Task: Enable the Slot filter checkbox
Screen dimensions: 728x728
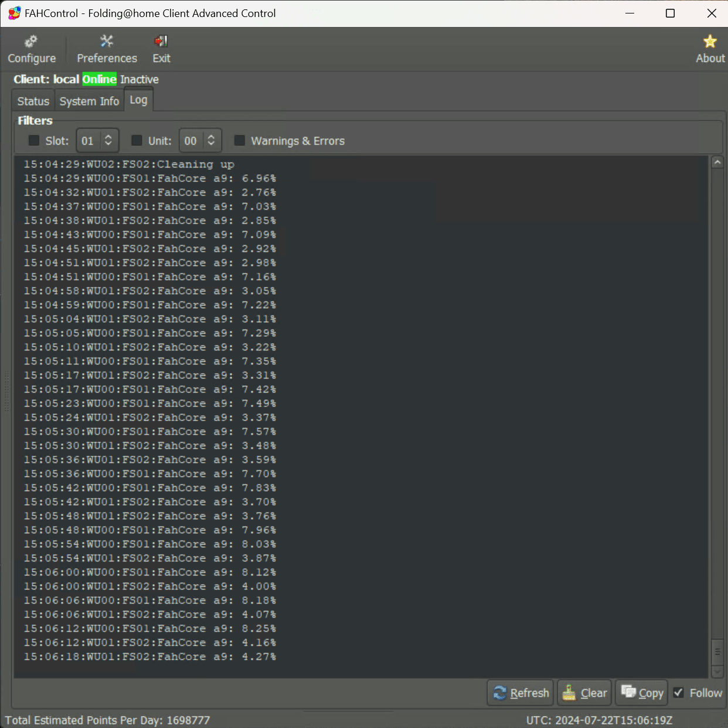Action: tap(34, 141)
